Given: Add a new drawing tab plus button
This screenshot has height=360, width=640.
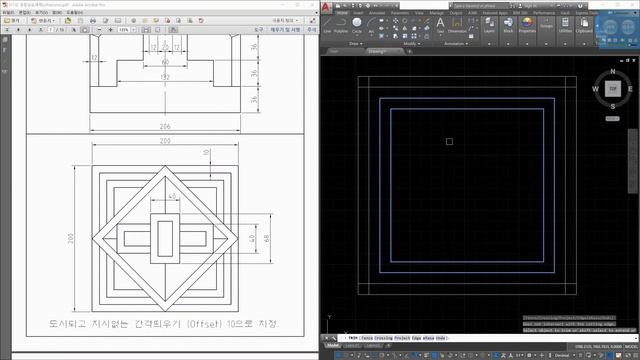Looking at the screenshot, I should 410,51.
